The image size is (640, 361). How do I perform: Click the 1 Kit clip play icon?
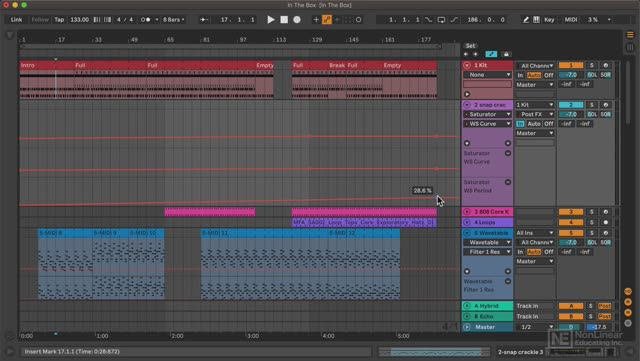tap(467, 94)
